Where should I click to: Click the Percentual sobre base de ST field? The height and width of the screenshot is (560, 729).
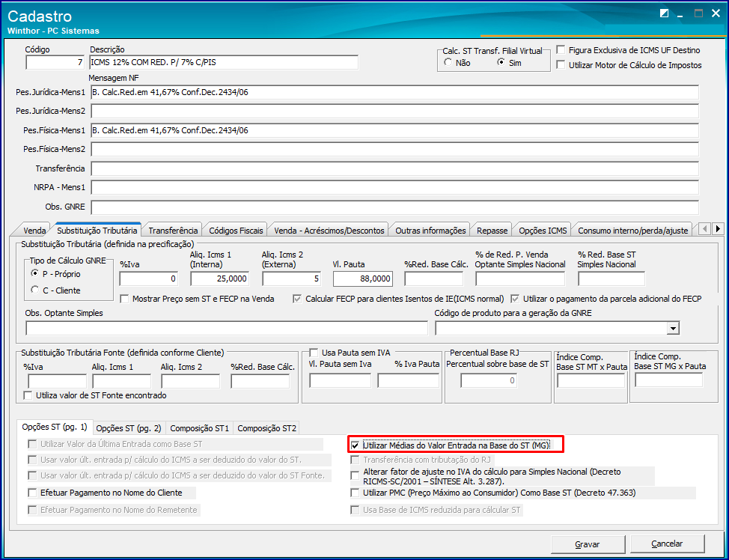(x=489, y=380)
